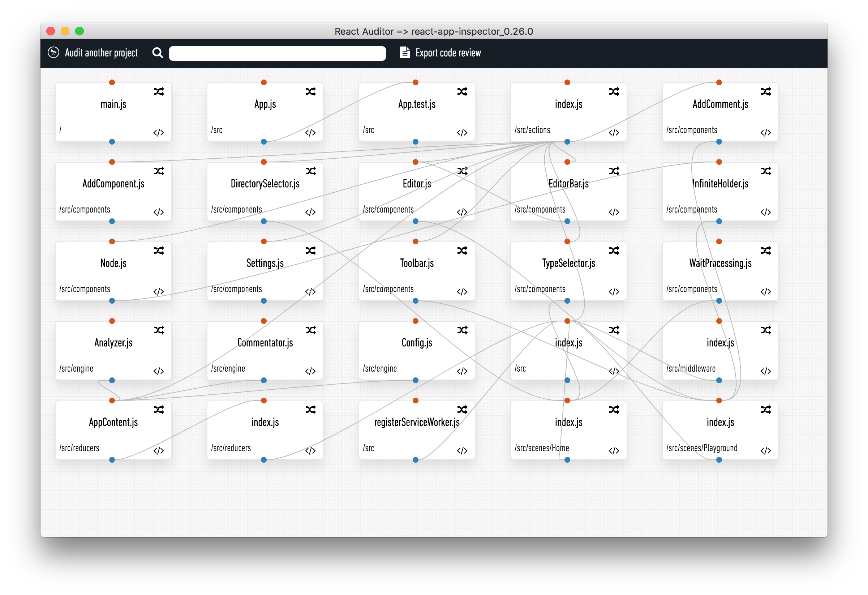Click the magnifier search icon in toolbar
This screenshot has height=595, width=868.
pyautogui.click(x=158, y=53)
